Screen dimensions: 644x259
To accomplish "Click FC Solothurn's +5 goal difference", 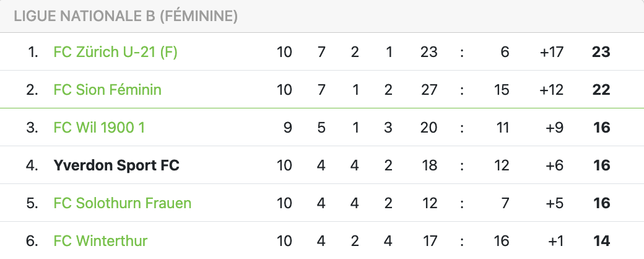I will tap(554, 203).
